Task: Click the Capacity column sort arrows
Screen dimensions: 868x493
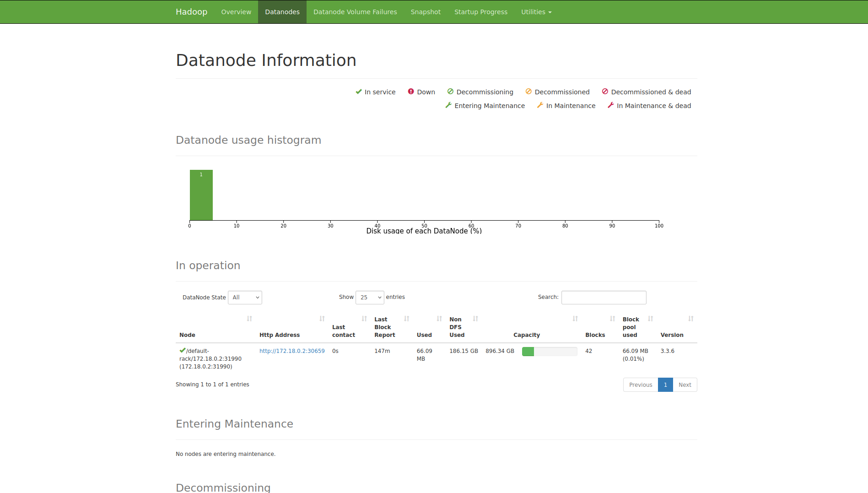Action: pos(575,319)
